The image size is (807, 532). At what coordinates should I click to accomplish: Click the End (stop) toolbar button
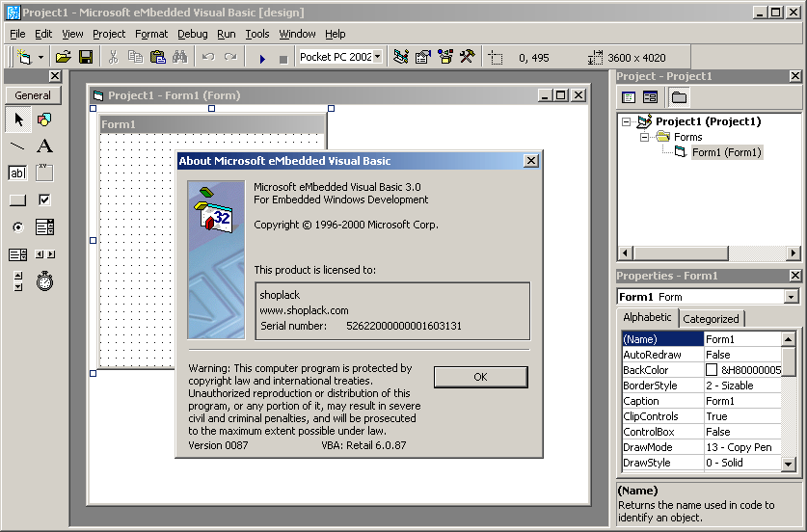click(283, 59)
